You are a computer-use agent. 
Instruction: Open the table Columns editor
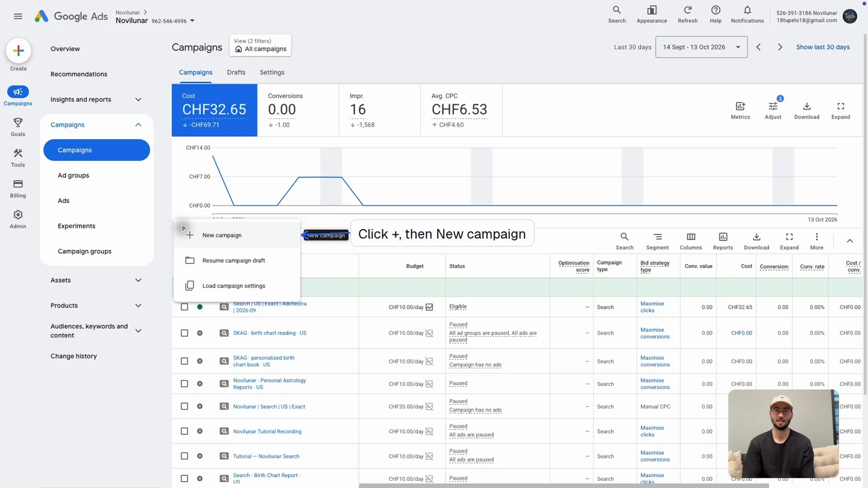[691, 241]
